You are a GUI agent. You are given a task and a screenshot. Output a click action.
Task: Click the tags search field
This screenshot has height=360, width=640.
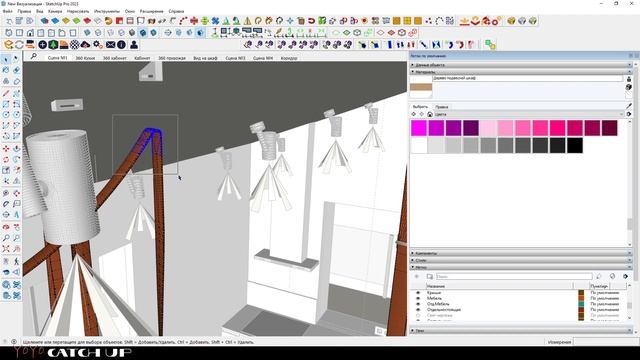click(x=514, y=276)
